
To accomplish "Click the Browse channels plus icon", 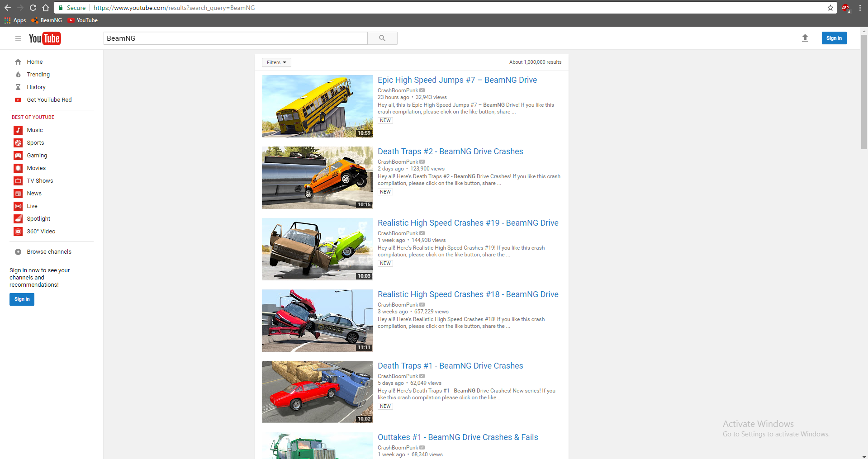I will pos(18,252).
